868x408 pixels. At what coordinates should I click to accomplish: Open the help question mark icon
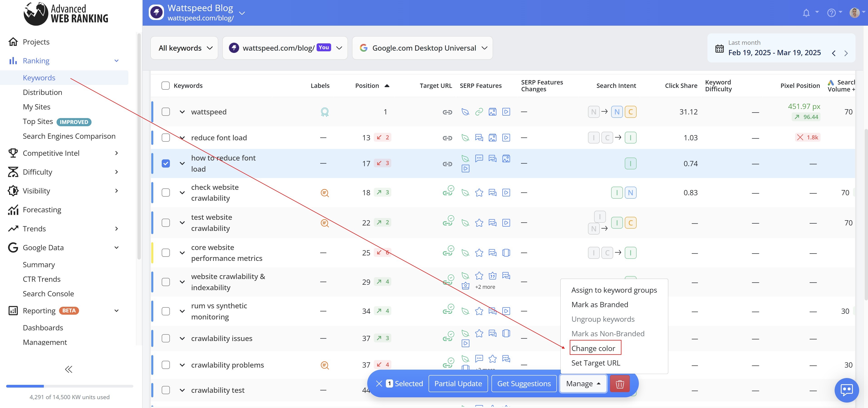[x=831, y=13]
